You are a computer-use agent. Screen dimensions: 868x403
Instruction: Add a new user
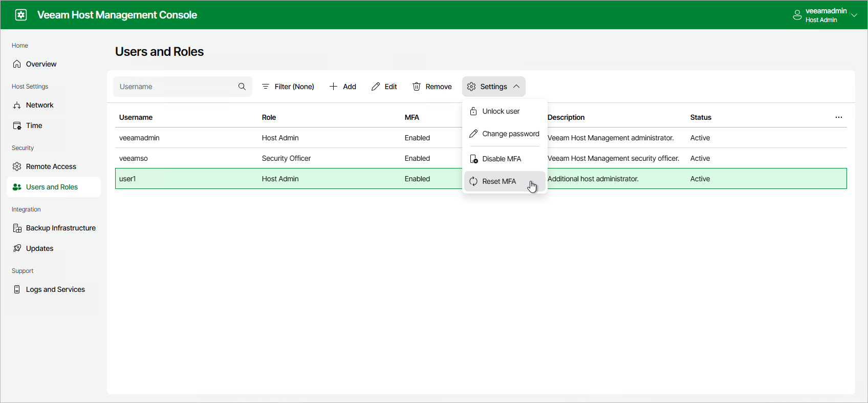click(343, 87)
